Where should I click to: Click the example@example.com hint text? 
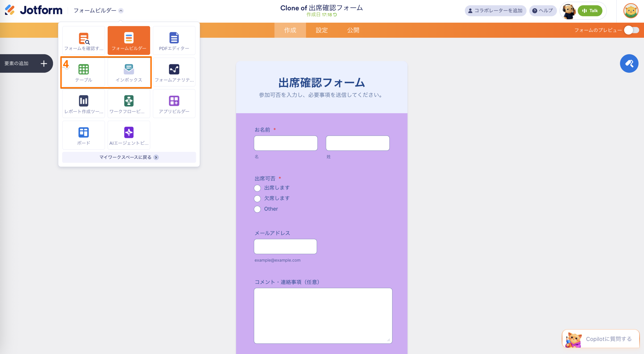(277, 260)
